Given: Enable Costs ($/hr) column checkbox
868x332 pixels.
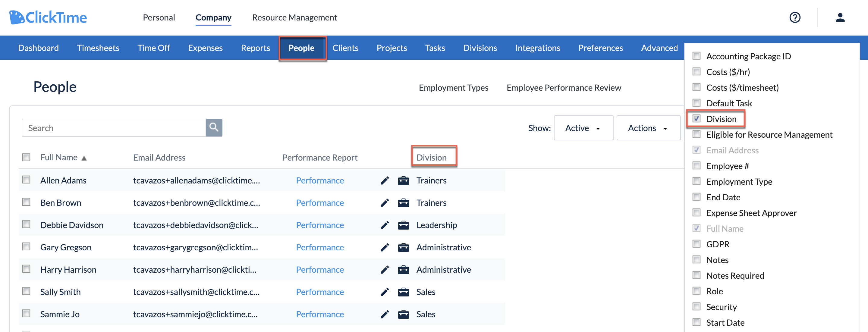Looking at the screenshot, I should (x=697, y=71).
